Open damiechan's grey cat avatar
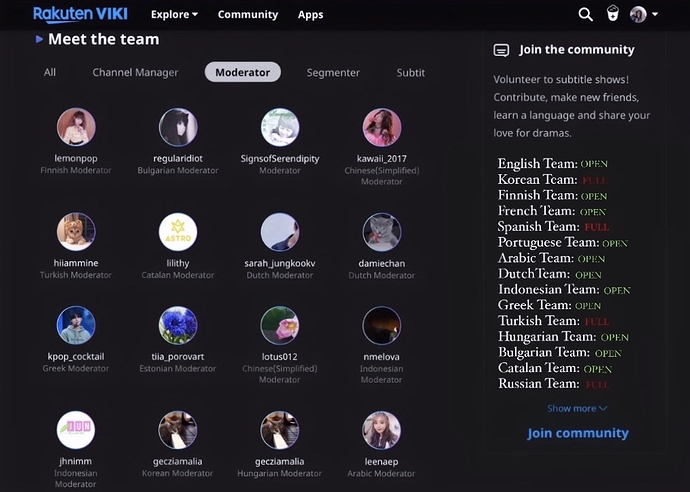The height and width of the screenshot is (492, 690). tap(382, 232)
